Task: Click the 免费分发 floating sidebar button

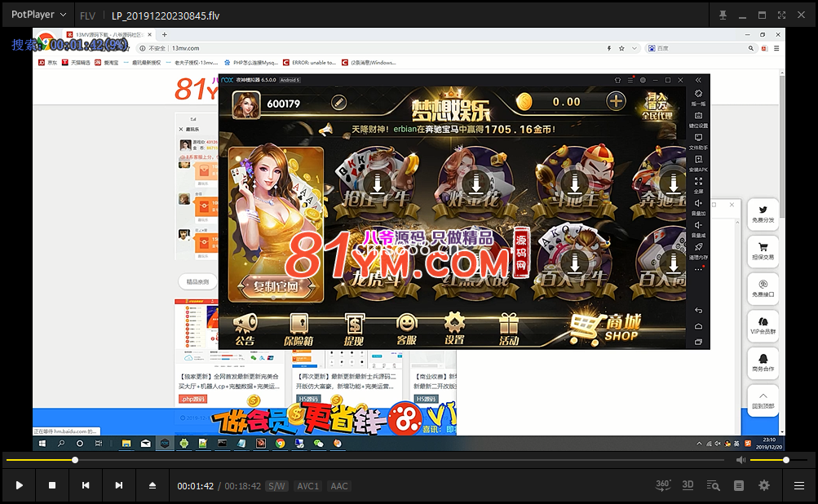Action: pyautogui.click(x=763, y=214)
